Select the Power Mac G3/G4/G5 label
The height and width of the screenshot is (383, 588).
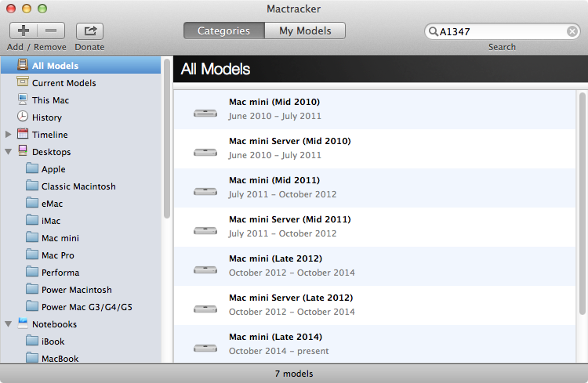87,307
